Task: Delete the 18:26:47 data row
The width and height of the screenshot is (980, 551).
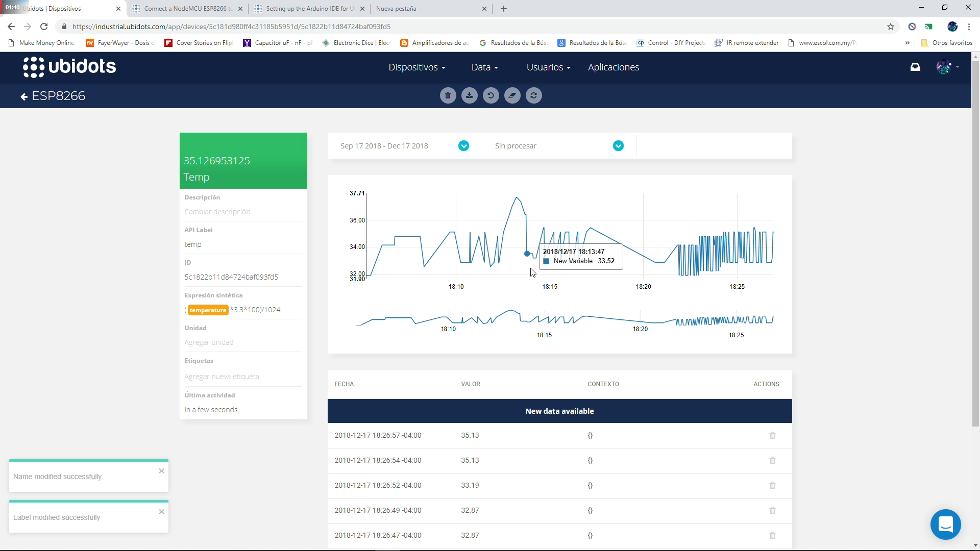Action: (772, 535)
